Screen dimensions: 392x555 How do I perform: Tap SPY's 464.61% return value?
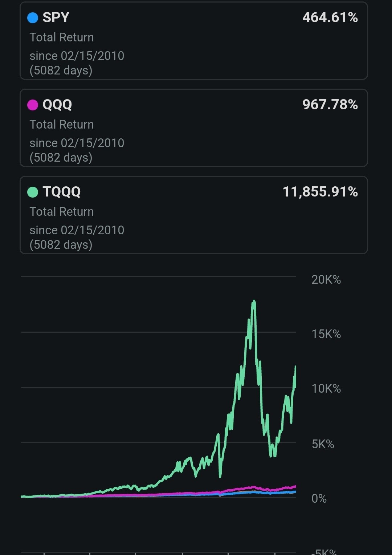330,17
